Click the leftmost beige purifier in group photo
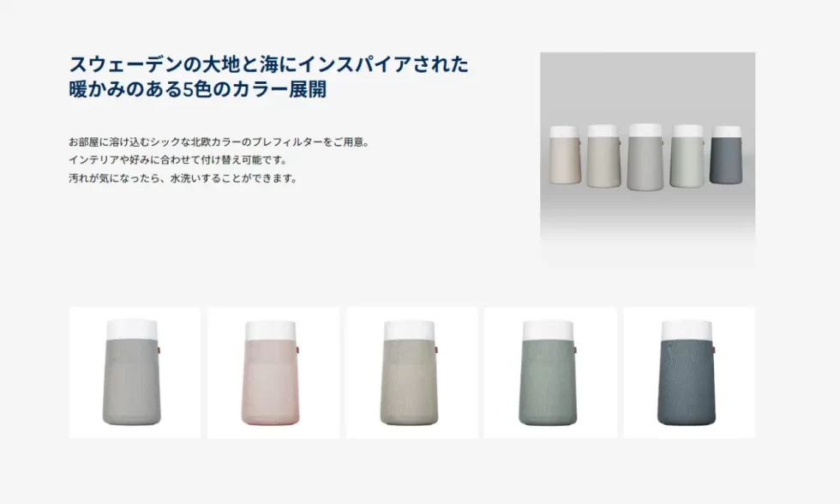The height and width of the screenshot is (504, 840). click(565, 155)
